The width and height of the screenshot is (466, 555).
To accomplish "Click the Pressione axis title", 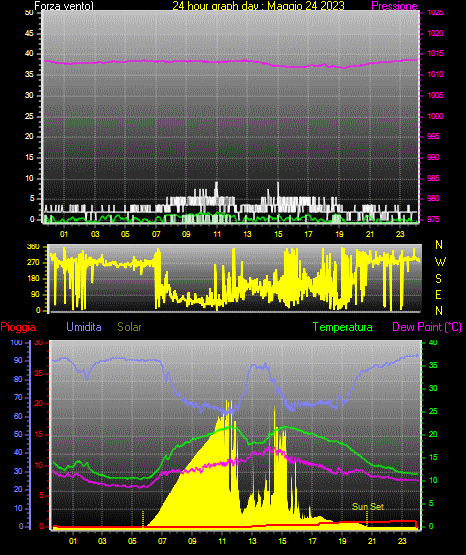I will [395, 6].
